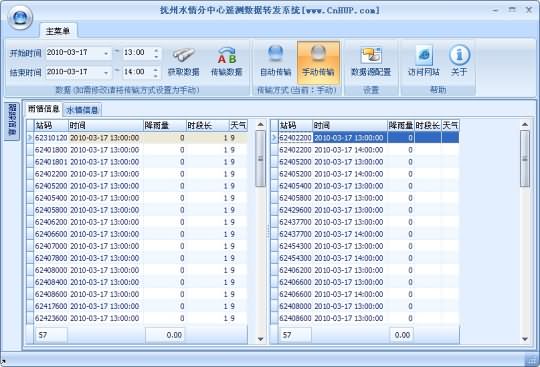Open the 关于 about info icon
Viewport: 540px width, 367px height.
pos(459,62)
